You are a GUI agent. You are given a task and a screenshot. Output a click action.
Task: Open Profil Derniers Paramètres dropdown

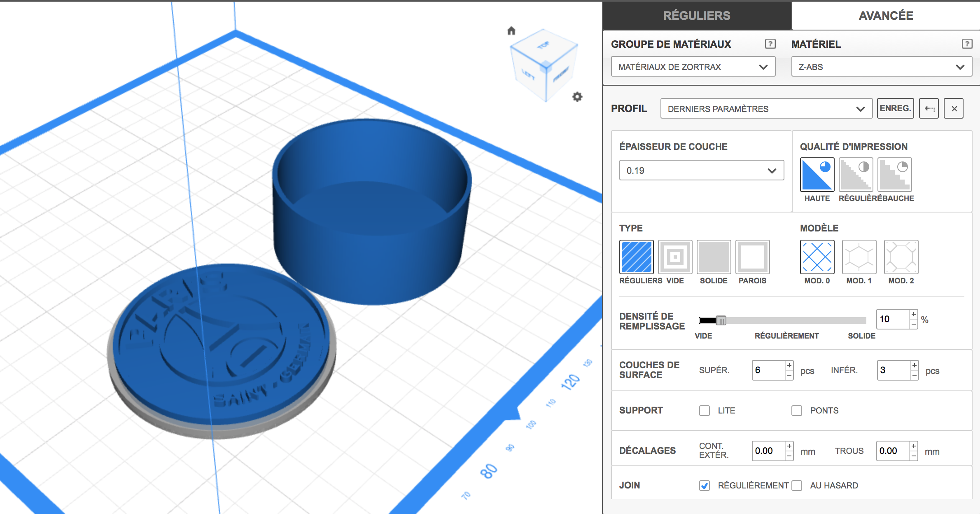[x=766, y=109]
